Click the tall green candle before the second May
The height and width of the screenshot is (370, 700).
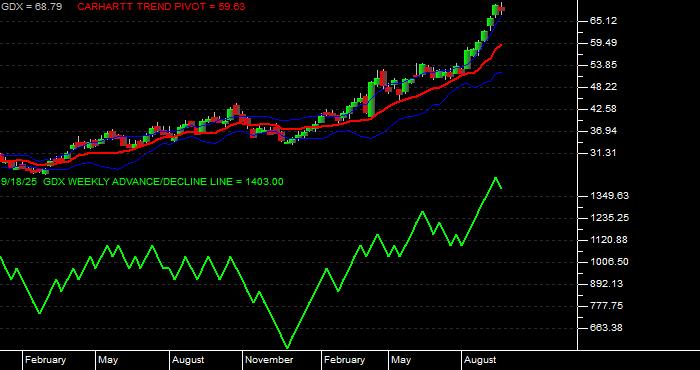click(371, 99)
